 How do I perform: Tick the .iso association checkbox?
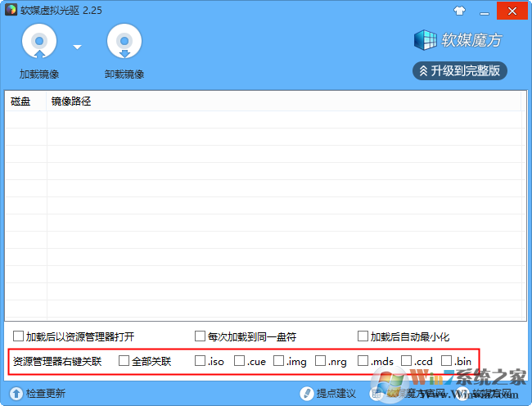pyautogui.click(x=201, y=360)
